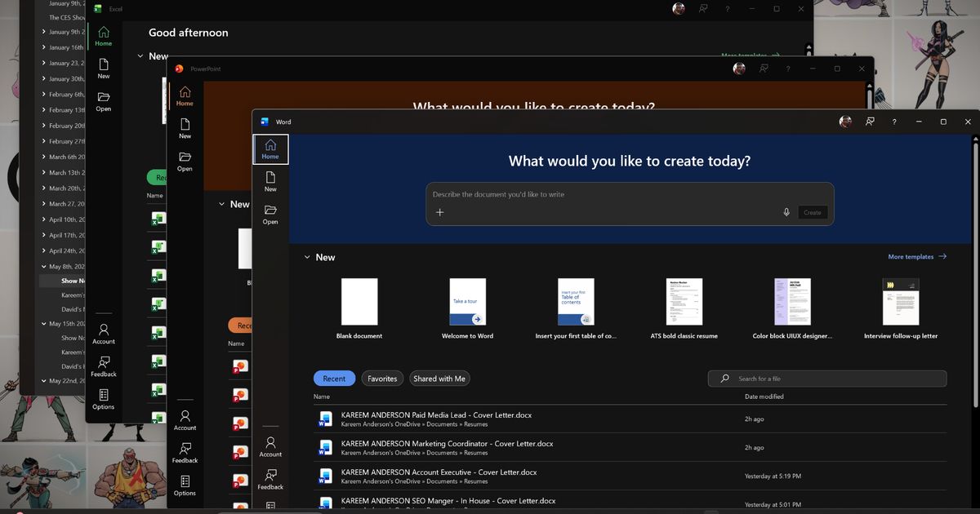Select New document icon in Word sidebar
The height and width of the screenshot is (514, 980).
[x=270, y=181]
